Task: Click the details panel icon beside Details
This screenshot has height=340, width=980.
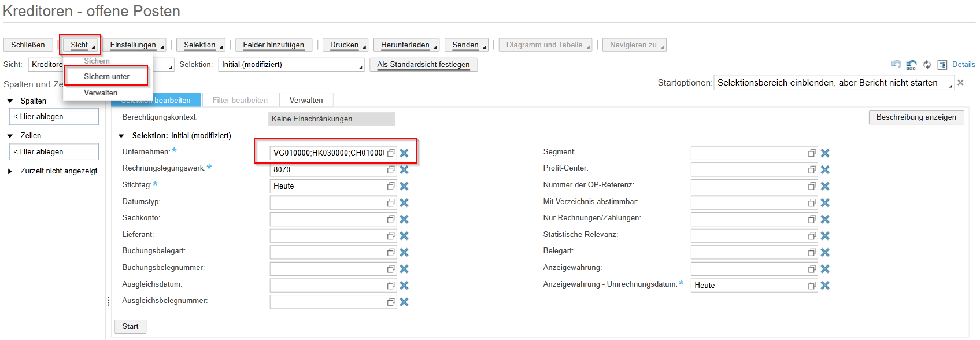Action: point(942,65)
